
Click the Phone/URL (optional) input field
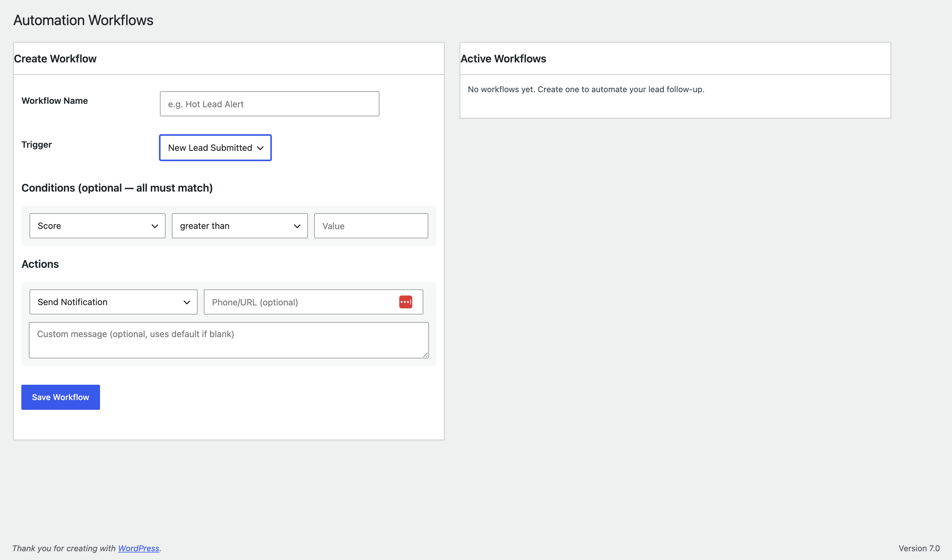pyautogui.click(x=314, y=302)
